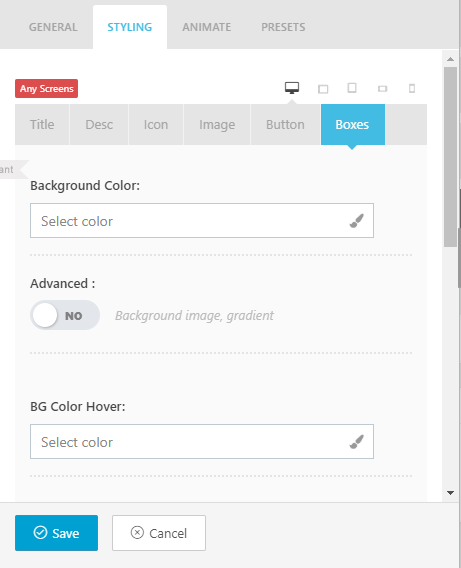Open the Button styling sub-tab
This screenshot has width=461, height=568.
coord(285,125)
